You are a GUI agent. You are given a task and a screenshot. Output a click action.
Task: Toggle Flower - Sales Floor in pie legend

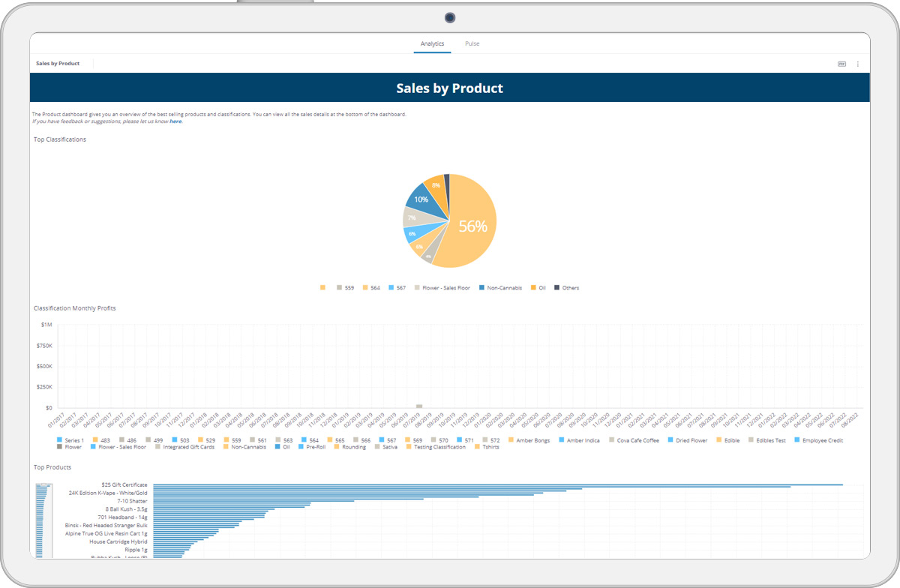[x=442, y=288]
